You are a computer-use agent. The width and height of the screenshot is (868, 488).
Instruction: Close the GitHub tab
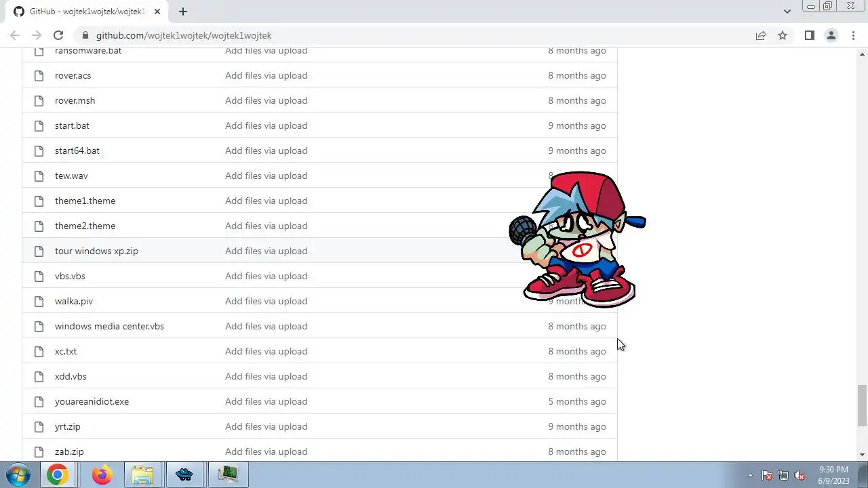[157, 12]
